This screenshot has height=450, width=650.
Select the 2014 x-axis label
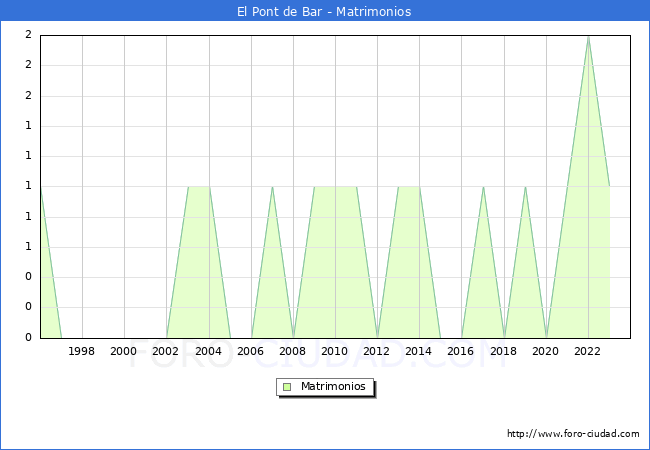click(419, 351)
